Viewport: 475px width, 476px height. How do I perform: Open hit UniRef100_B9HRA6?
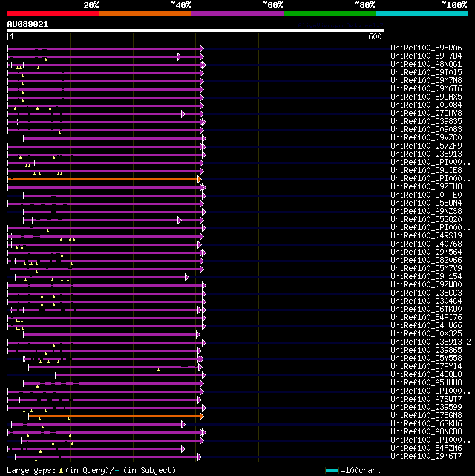coord(426,48)
